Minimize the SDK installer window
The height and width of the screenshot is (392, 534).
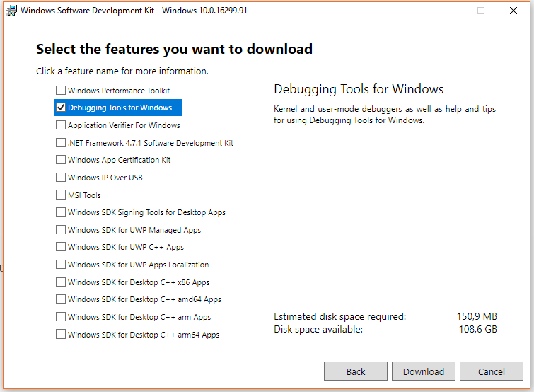click(x=448, y=11)
